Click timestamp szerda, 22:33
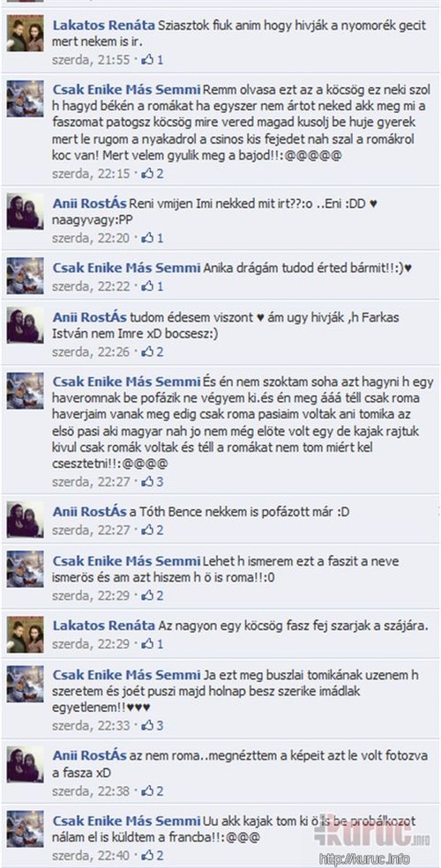This screenshot has height=868, width=441. pyautogui.click(x=91, y=725)
